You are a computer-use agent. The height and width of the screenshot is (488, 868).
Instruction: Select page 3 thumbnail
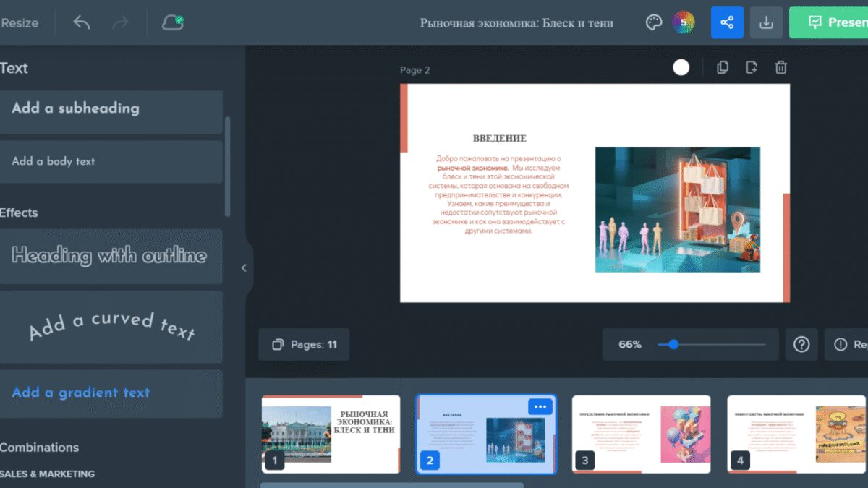[x=642, y=434]
